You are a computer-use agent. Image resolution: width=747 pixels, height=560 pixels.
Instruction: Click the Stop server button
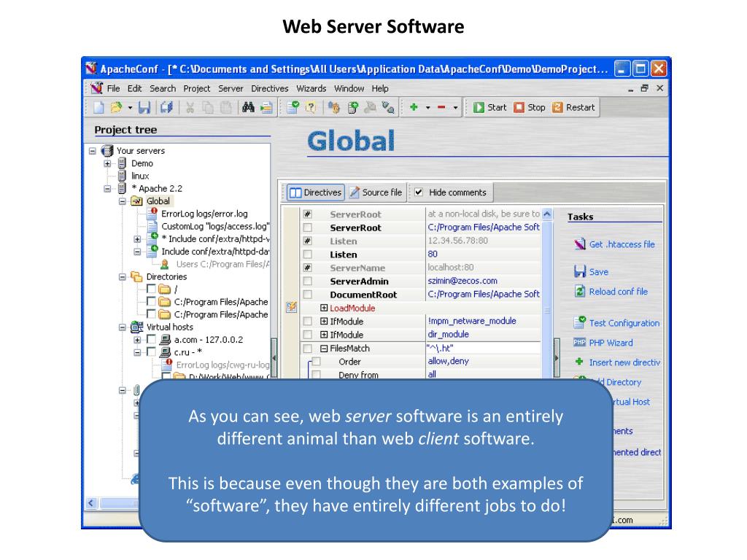[530, 108]
